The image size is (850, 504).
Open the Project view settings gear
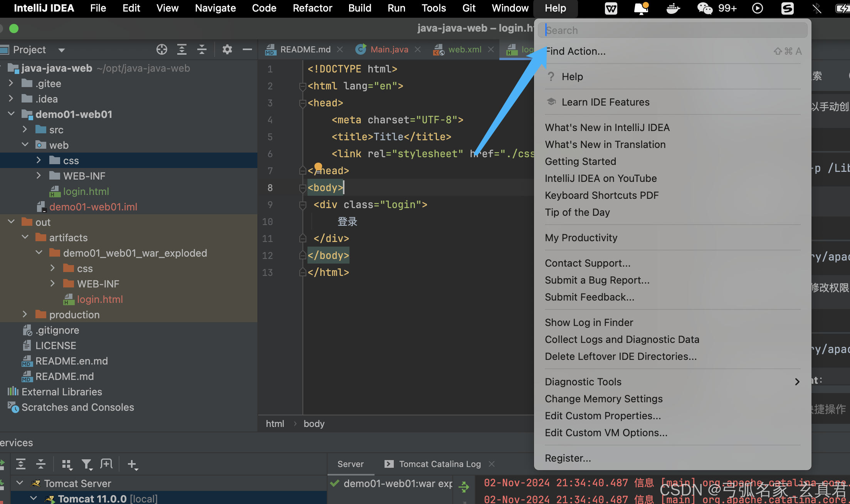pyautogui.click(x=227, y=49)
